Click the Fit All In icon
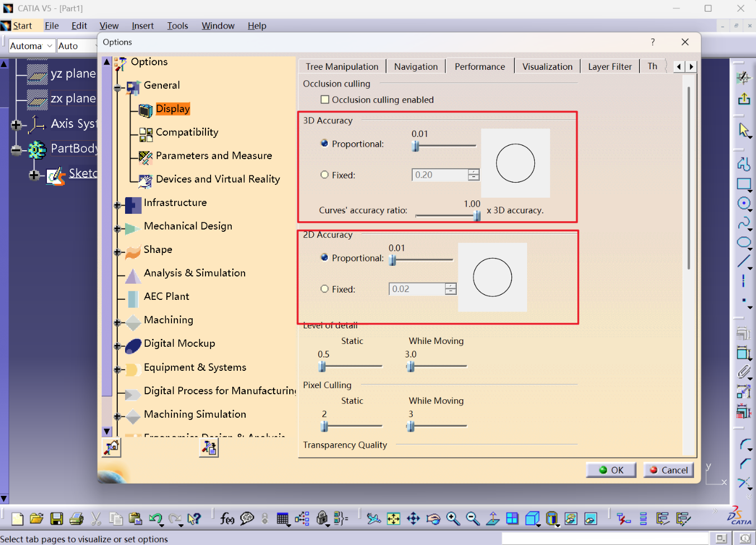This screenshot has height=545, width=756. [394, 519]
